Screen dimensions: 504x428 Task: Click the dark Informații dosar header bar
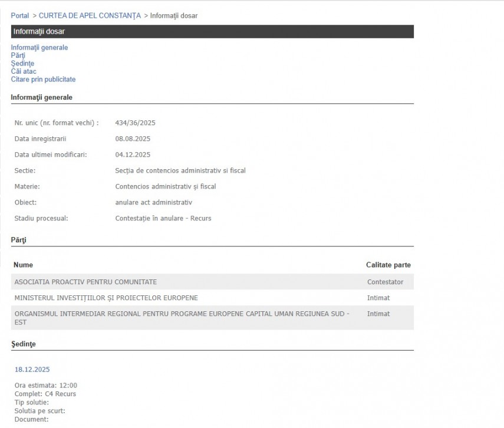[212, 31]
